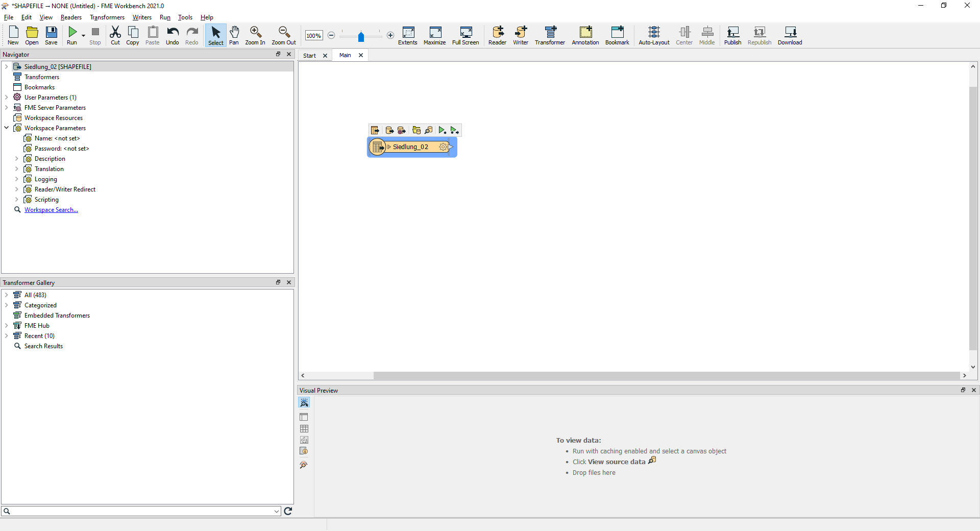Click Select cursor tool in toolbar

(x=216, y=35)
